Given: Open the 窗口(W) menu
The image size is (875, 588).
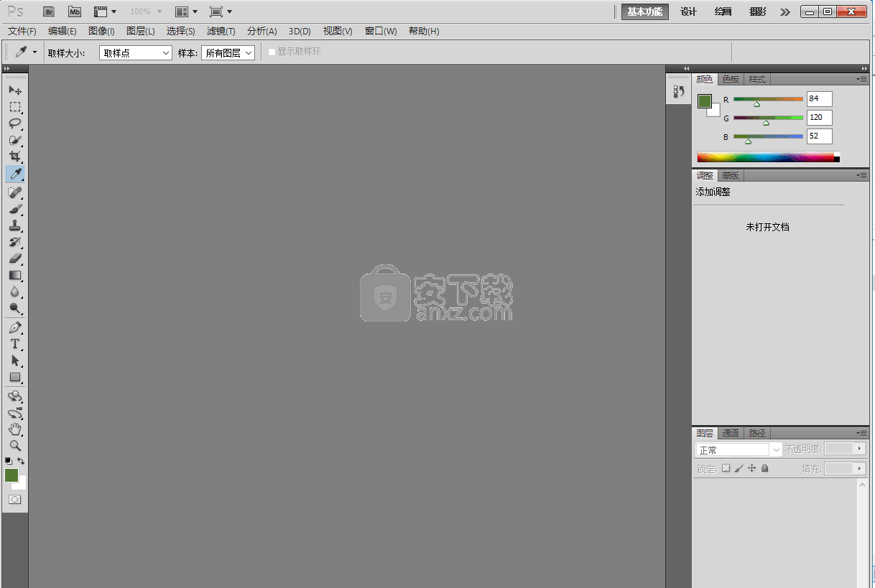Looking at the screenshot, I should click(381, 31).
